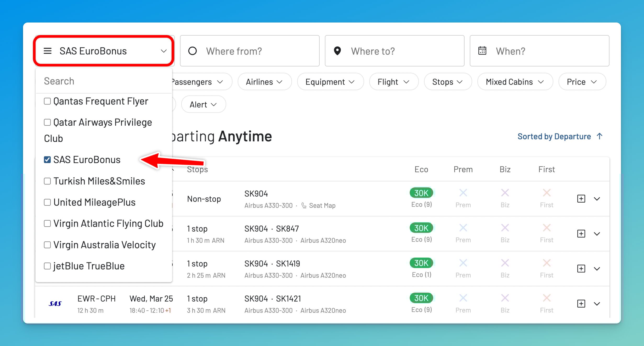The image size is (644, 346).
Task: Enable the United MileagePlus checkbox
Action: (47, 202)
